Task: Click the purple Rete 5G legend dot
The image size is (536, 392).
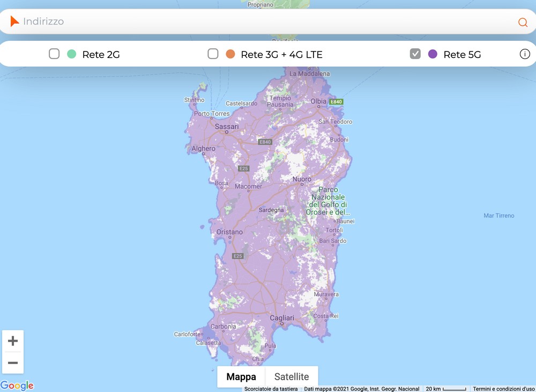Action: point(433,54)
